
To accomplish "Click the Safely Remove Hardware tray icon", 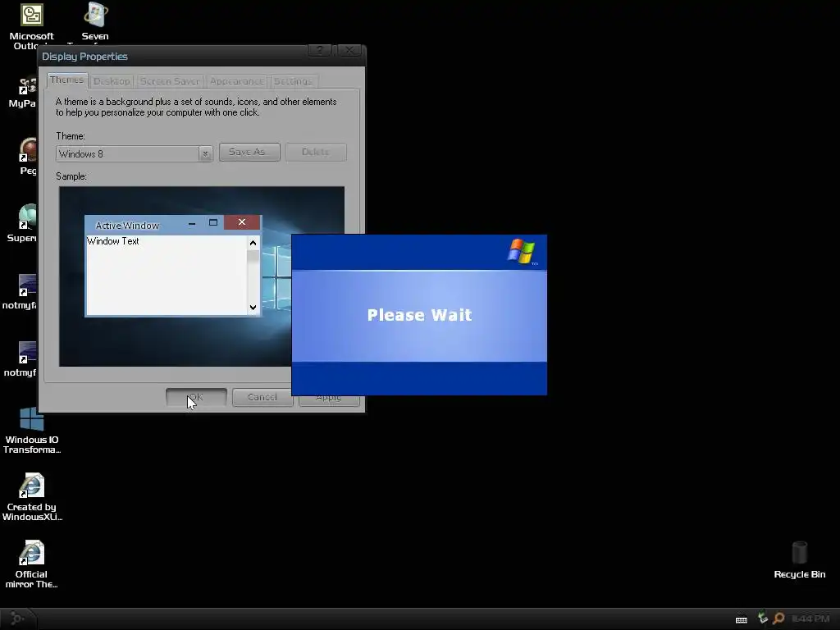I will (x=762, y=619).
